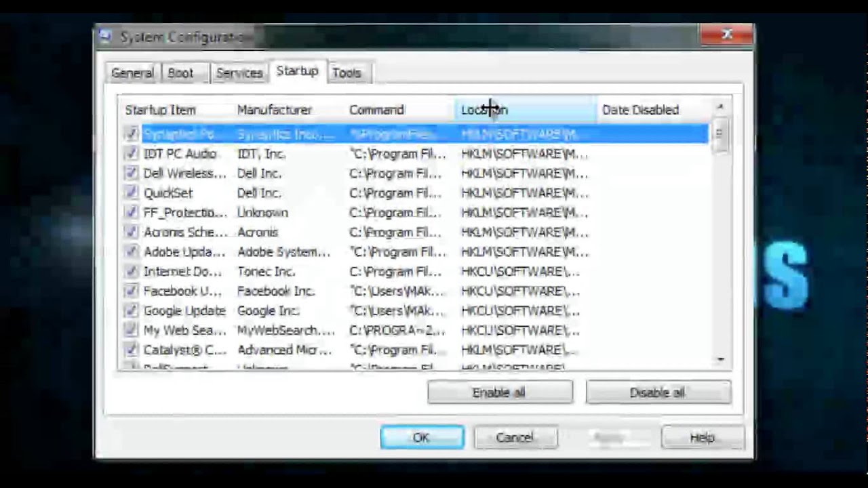Sort by Location column header
Image resolution: width=868 pixels, height=488 pixels.
coord(526,110)
